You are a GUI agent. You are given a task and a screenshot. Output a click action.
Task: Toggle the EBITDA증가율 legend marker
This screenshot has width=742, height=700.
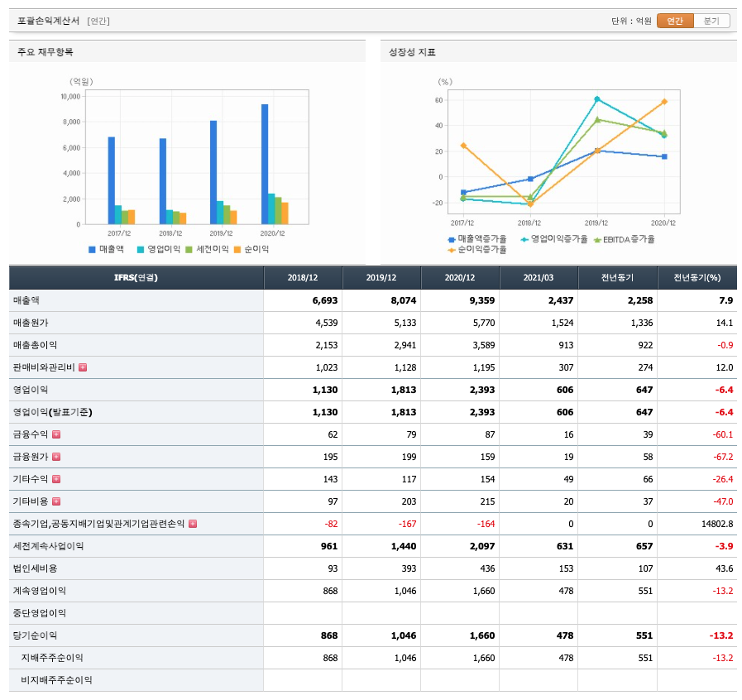pos(597,239)
